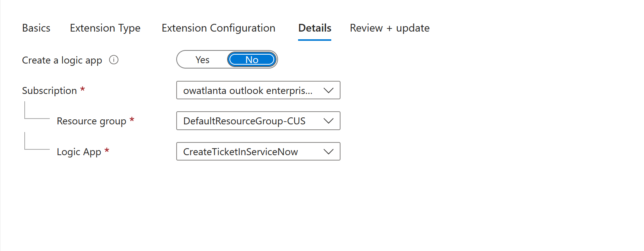The height and width of the screenshot is (251, 644).
Task: Open the Subscription dropdown
Action: pyautogui.click(x=258, y=90)
